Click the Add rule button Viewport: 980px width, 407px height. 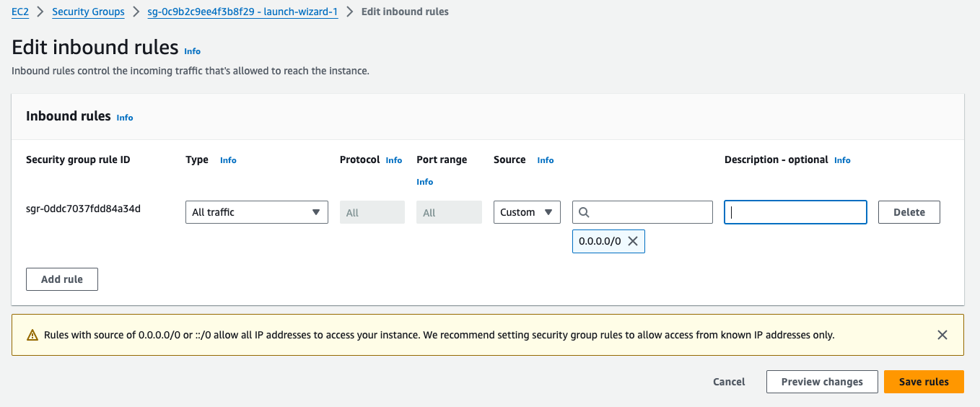pos(62,279)
